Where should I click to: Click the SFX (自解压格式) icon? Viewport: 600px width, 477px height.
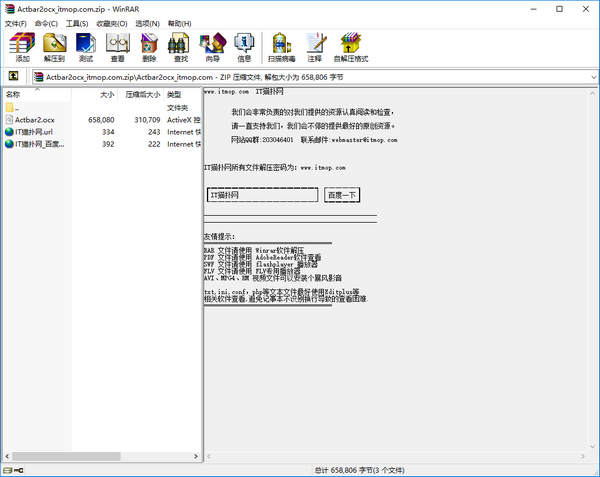pos(351,47)
